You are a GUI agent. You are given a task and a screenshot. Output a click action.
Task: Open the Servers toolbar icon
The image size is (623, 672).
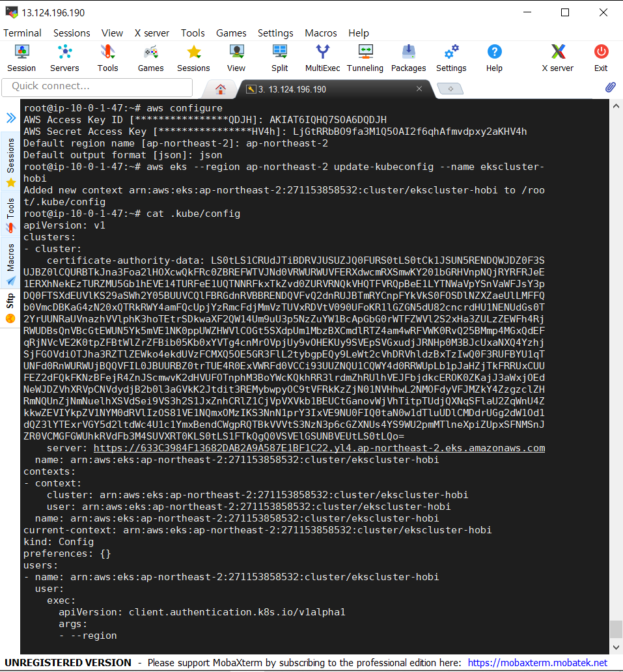pyautogui.click(x=64, y=59)
